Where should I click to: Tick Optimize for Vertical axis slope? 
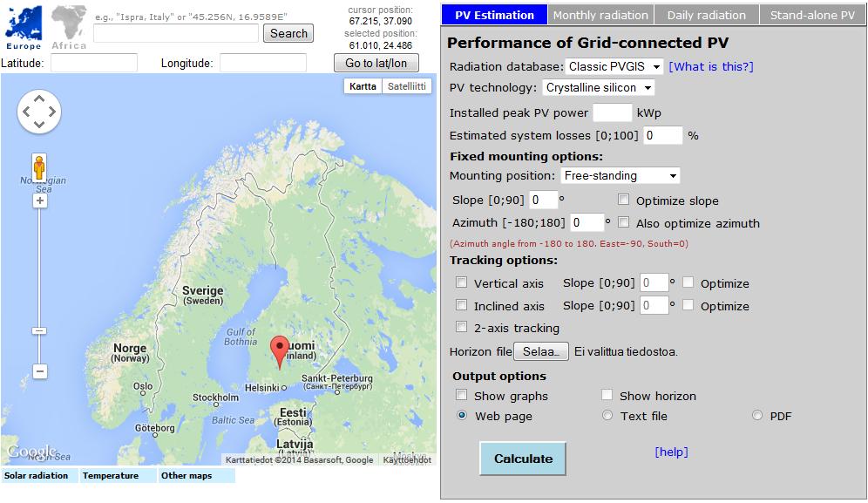(x=688, y=282)
